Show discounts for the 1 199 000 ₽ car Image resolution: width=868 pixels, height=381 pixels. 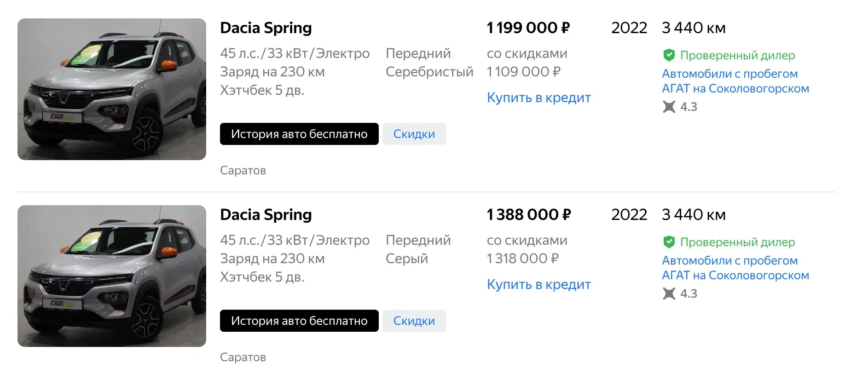coord(414,134)
